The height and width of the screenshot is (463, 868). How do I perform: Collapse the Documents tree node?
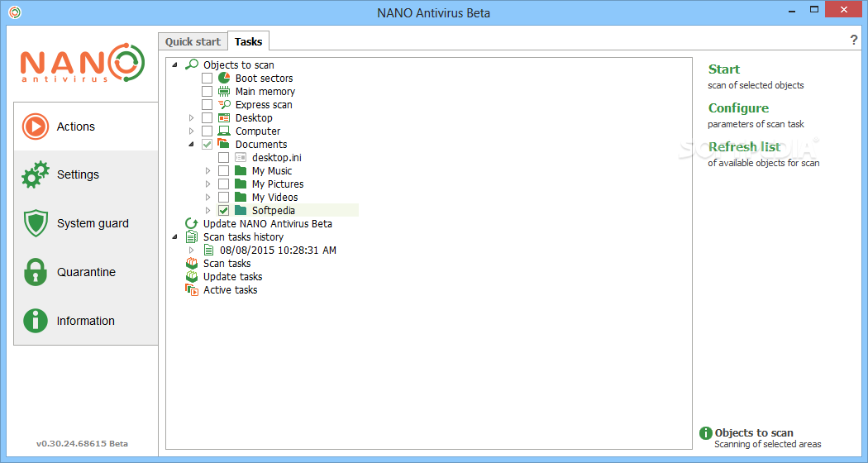(x=192, y=145)
